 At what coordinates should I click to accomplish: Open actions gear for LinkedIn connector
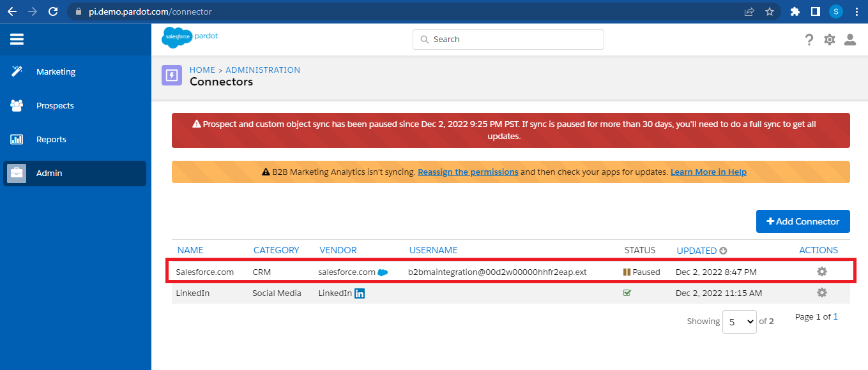point(822,292)
